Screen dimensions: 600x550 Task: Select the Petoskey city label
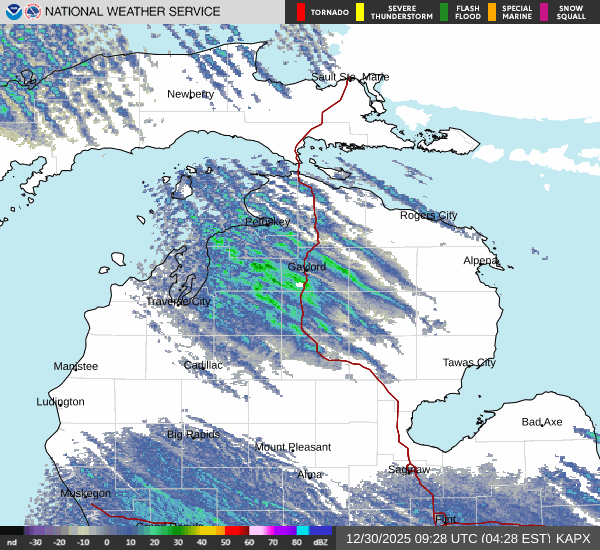(267, 222)
